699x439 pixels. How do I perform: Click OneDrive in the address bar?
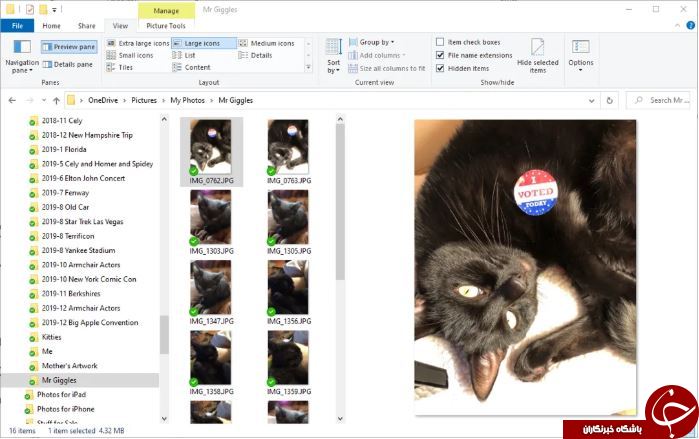(103, 100)
